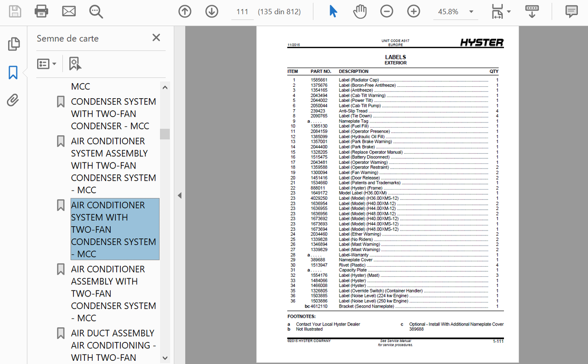The image size is (588, 364).
Task: Collapse the navigation pane arrow
Action: coord(180,196)
